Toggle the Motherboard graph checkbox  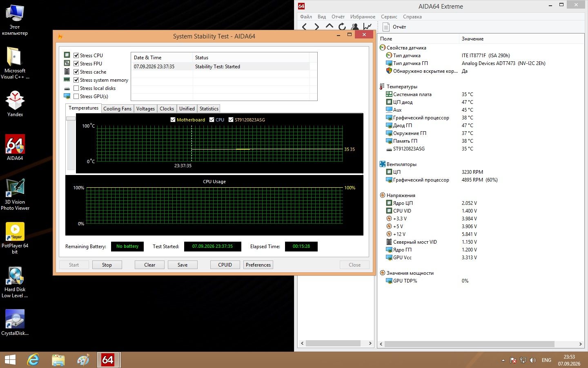tap(173, 120)
